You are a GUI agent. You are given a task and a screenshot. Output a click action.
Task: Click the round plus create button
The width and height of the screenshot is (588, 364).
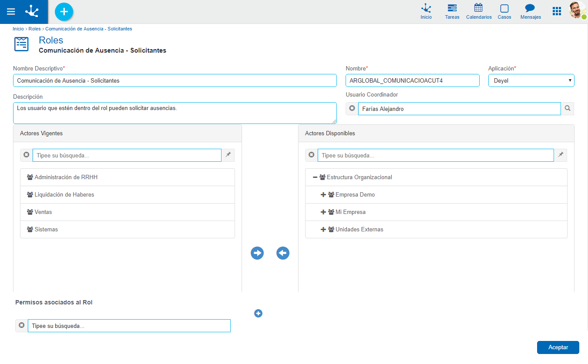click(64, 11)
